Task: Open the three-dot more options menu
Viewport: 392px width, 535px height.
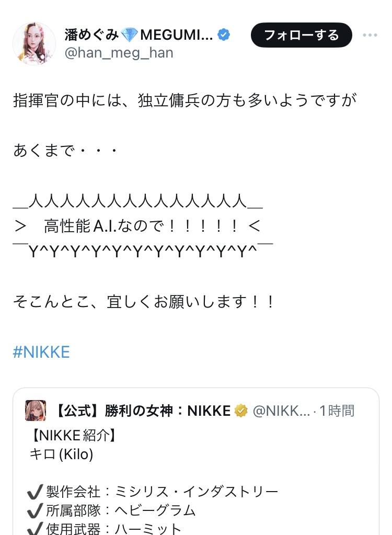Action: tap(370, 35)
